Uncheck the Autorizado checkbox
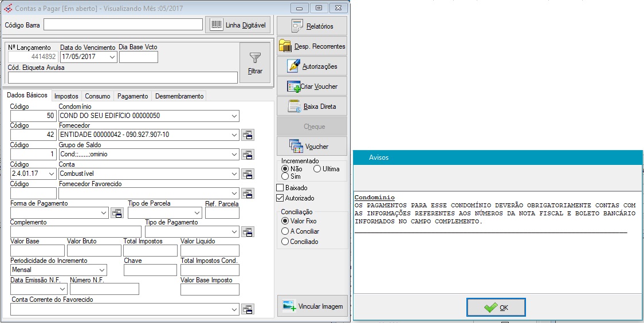This screenshot has width=644, height=323. [280, 198]
